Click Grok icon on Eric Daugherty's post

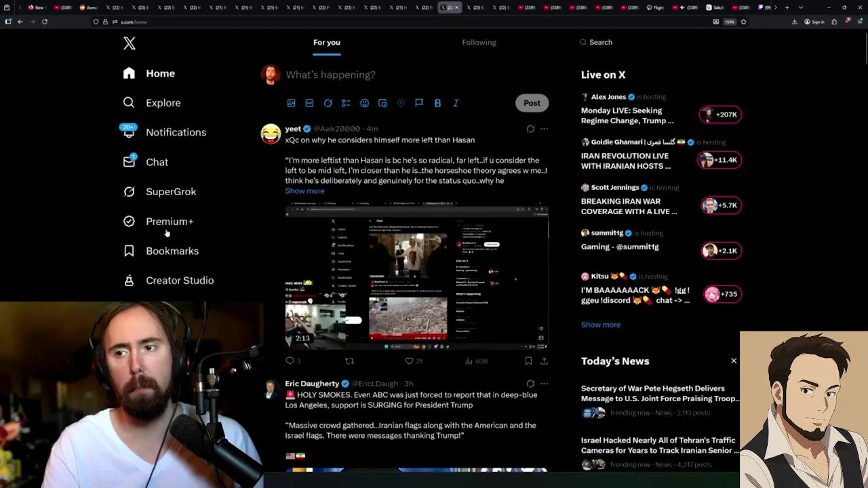coord(530,384)
